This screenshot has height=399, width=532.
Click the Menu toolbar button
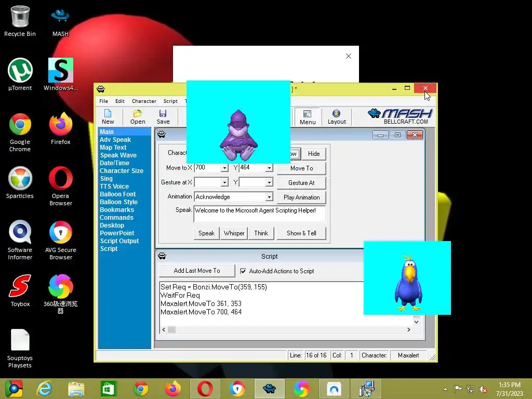(308, 117)
